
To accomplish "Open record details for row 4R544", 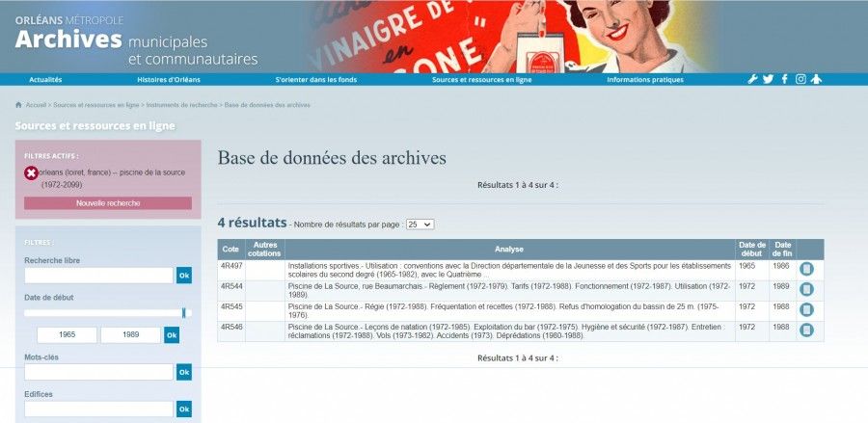I will [806, 289].
